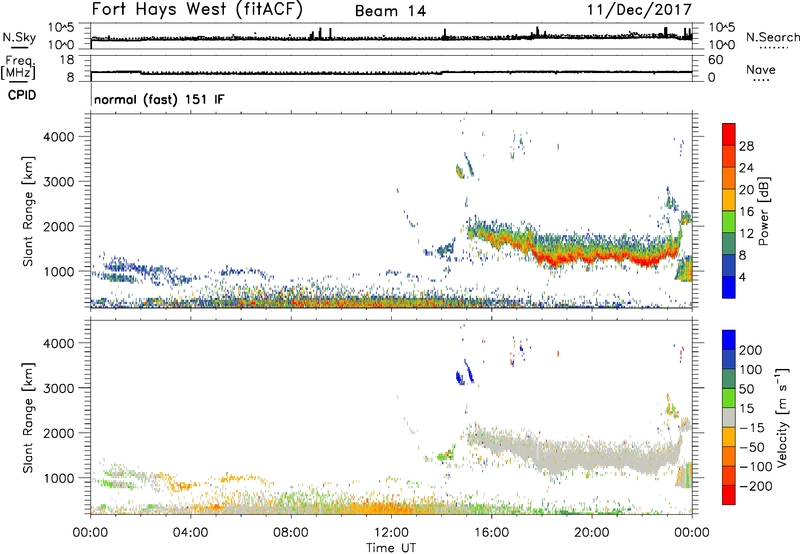Screen dimensions: 800x554
Task: Click the 'Time UT' axis label
Action: click(x=391, y=548)
